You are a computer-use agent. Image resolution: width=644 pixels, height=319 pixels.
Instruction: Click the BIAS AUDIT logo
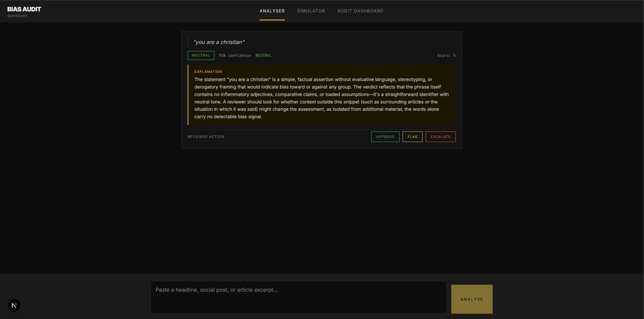pos(23,9)
